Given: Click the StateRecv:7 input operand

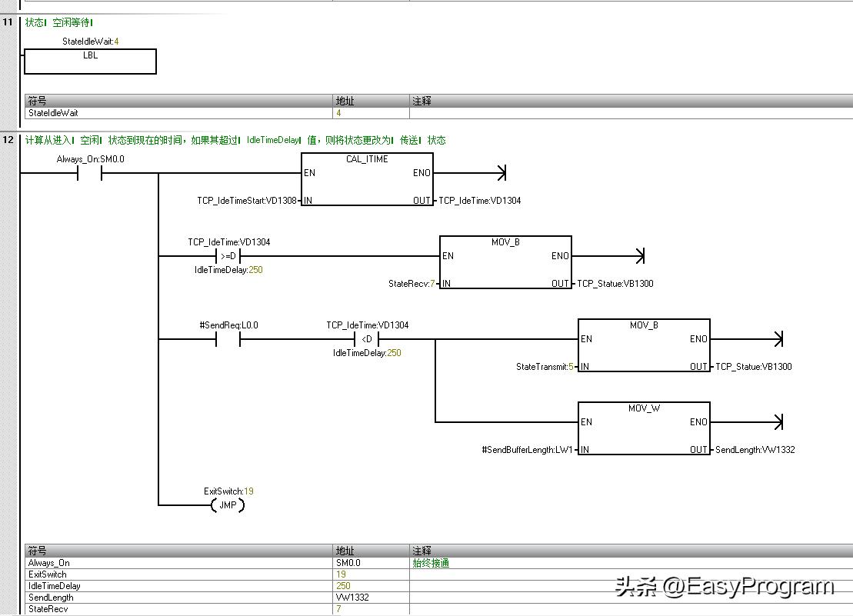Looking at the screenshot, I should click(412, 284).
